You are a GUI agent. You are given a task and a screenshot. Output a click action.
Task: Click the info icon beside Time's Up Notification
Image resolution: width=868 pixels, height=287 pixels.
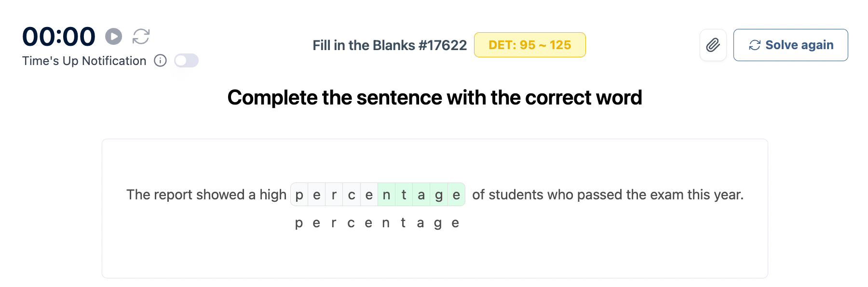click(160, 61)
